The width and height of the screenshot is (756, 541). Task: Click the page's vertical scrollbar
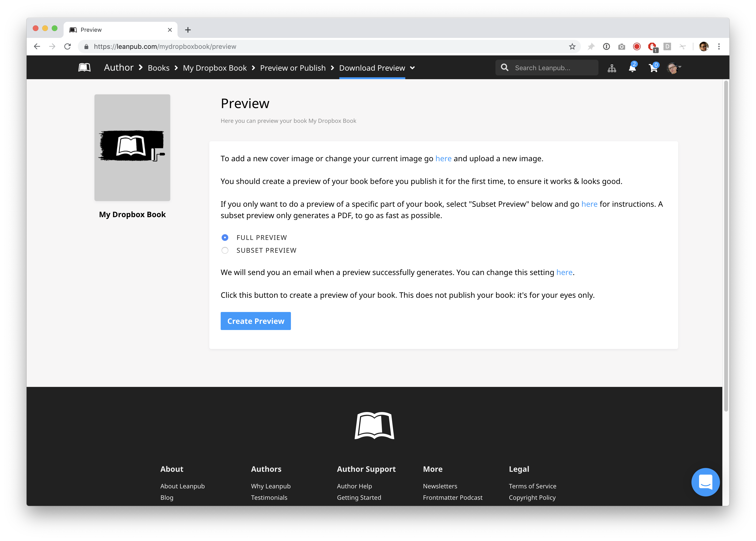726,247
